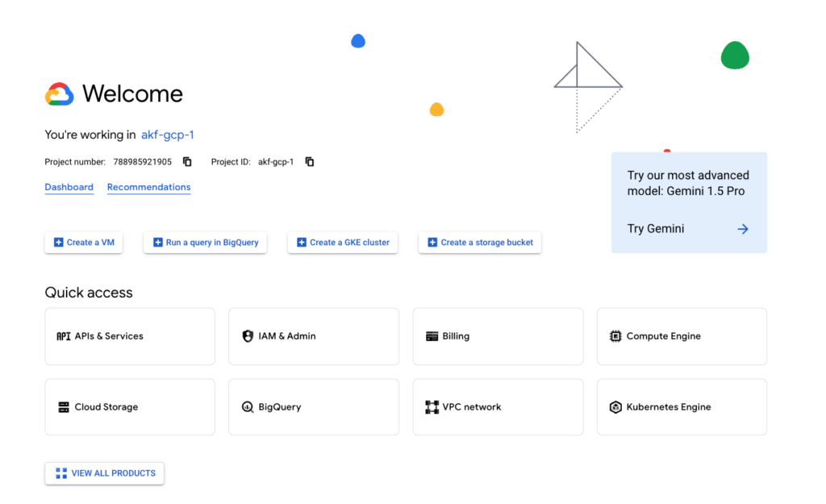Start creating a GKE cluster
Viewport: 826px width, 504px height.
pos(342,242)
